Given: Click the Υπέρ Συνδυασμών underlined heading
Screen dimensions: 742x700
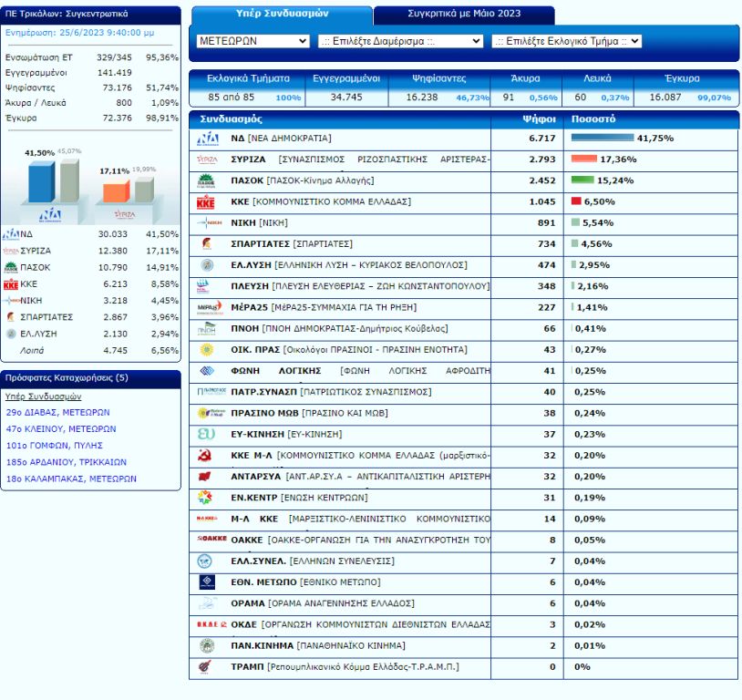Looking at the screenshot, I should 43,396.
